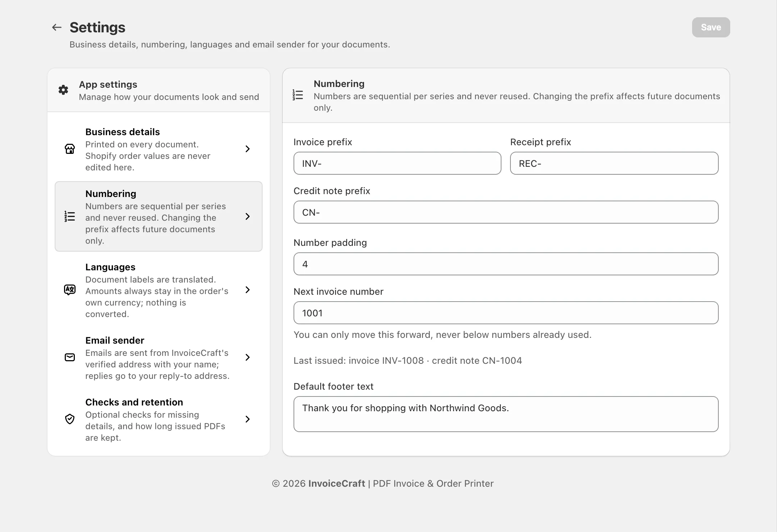Click 'Manage how your documents look and send'
The image size is (777, 532).
169,97
